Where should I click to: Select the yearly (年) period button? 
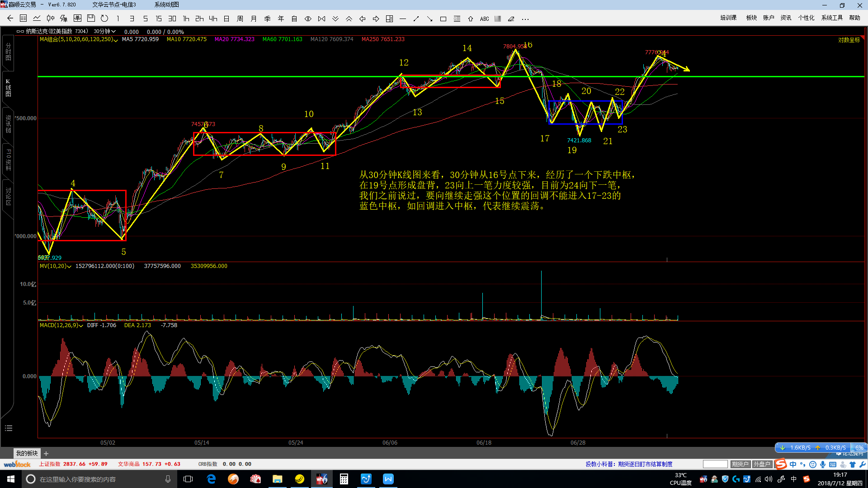(281, 19)
